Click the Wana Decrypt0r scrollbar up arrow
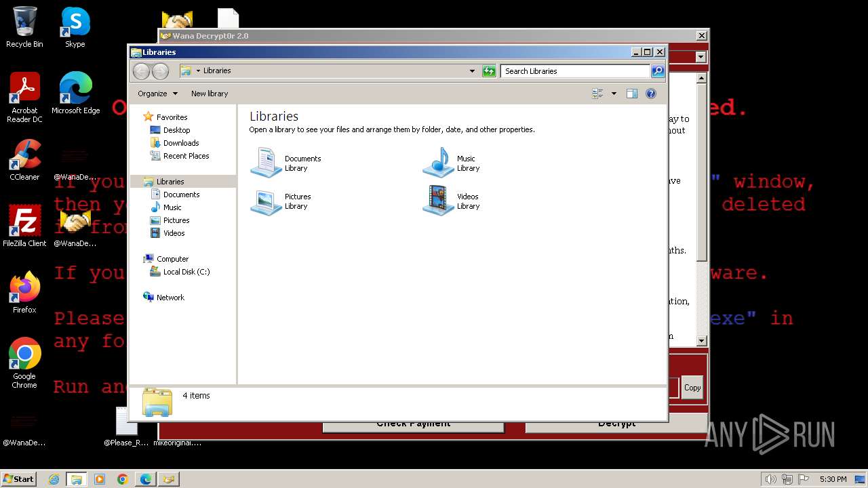The width and height of the screenshot is (868, 488). (x=702, y=79)
